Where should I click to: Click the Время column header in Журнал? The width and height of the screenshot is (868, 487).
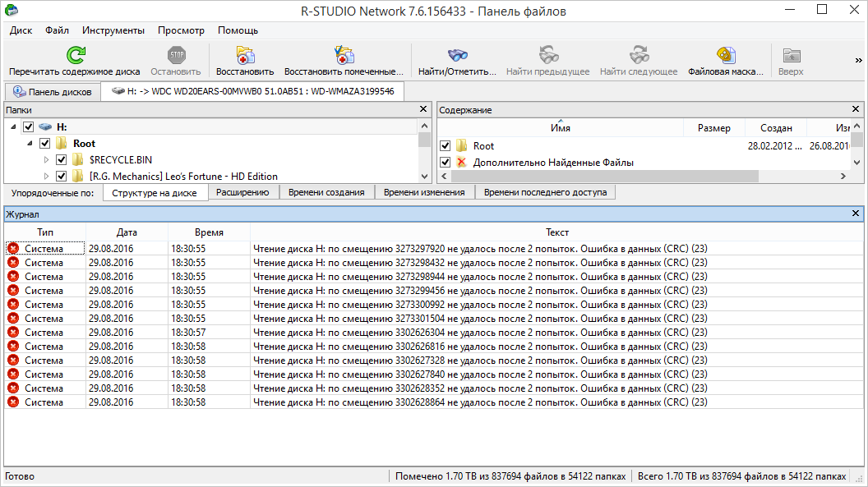coord(210,232)
